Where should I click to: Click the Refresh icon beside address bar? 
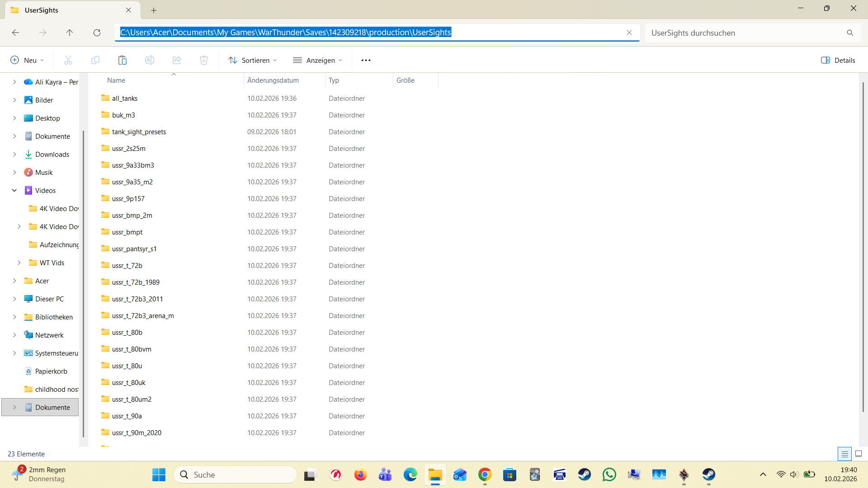click(x=97, y=33)
